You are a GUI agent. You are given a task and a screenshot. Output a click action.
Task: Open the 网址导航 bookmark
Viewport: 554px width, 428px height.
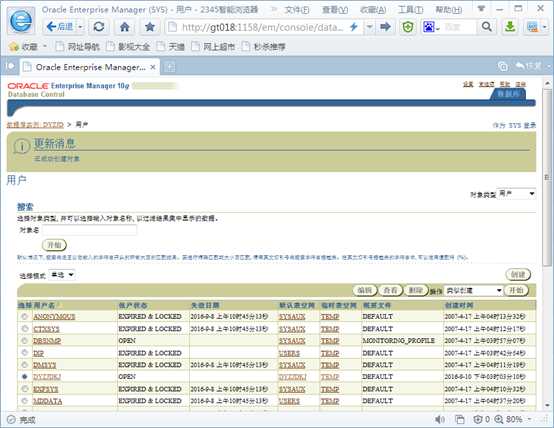click(78, 46)
